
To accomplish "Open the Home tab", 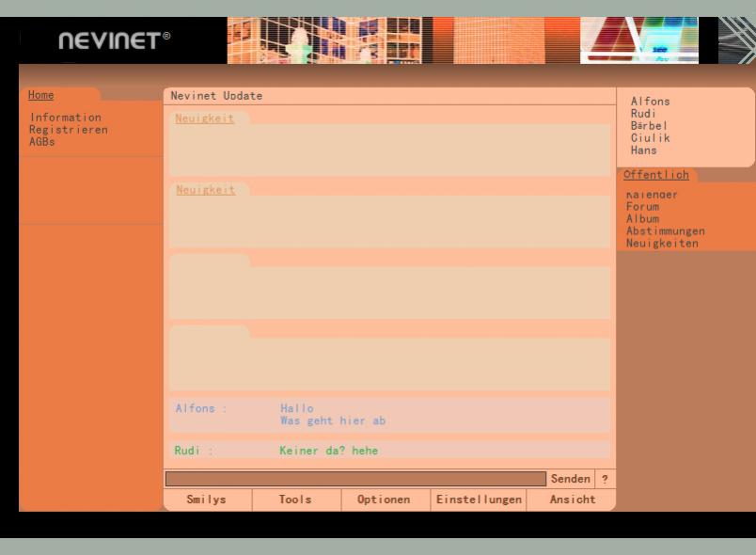I will click(41, 95).
